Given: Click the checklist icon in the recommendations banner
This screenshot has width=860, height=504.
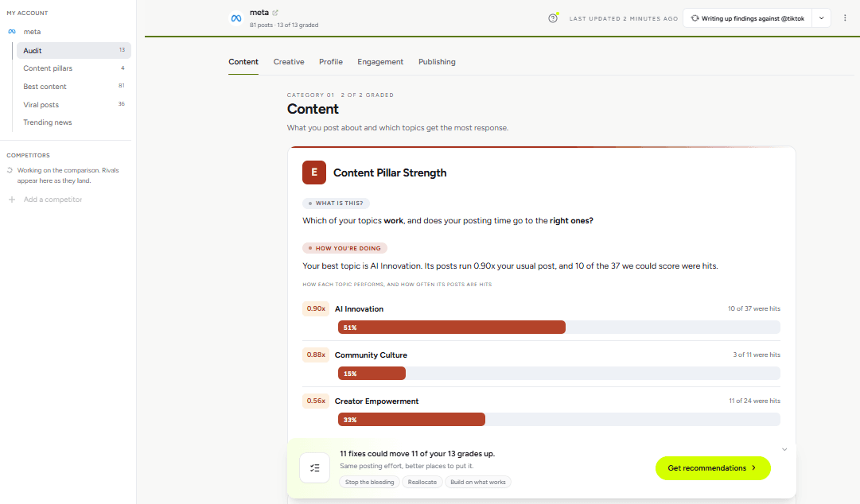Looking at the screenshot, I should point(315,468).
